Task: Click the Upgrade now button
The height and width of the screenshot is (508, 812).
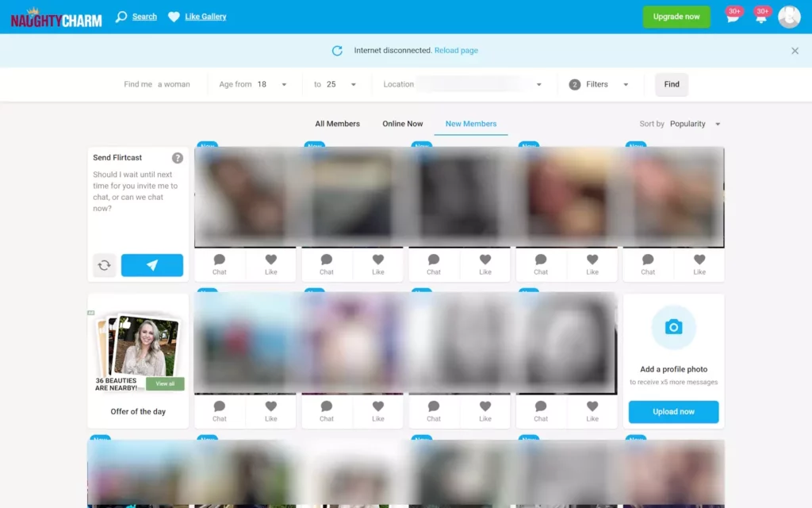Action: 676,17
